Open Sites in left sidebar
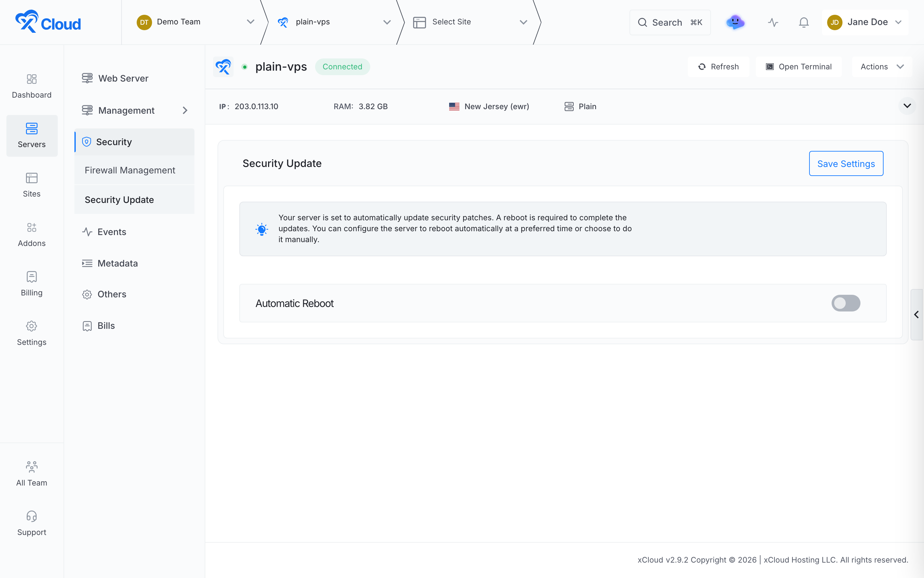This screenshot has height=578, width=924. tap(32, 185)
